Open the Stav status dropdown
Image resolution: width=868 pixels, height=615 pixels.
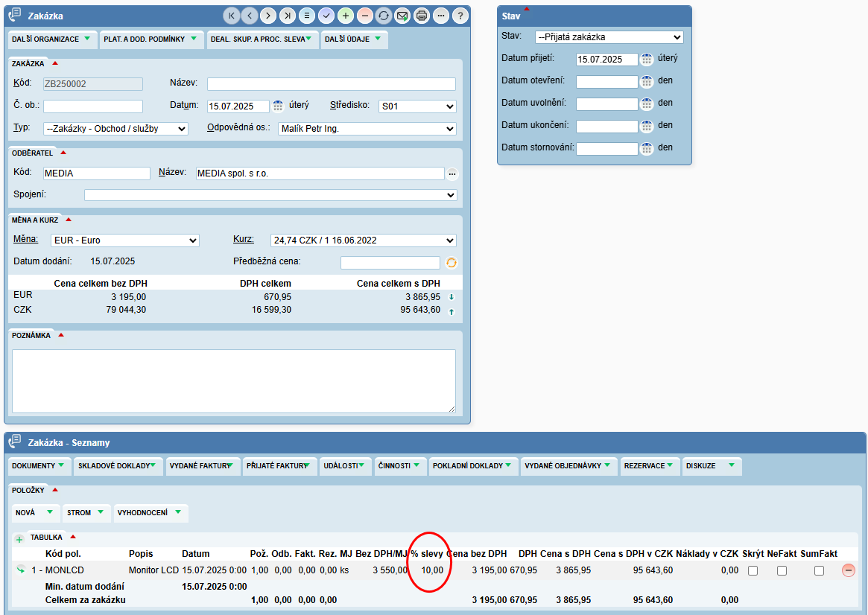coord(609,37)
